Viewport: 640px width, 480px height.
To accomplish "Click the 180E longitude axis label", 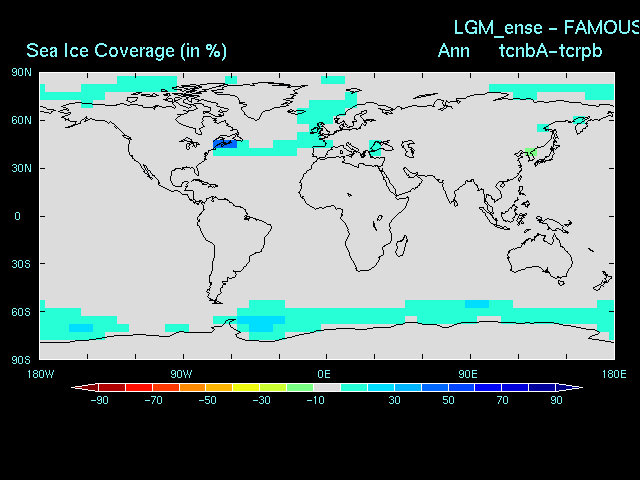I will tap(613, 373).
